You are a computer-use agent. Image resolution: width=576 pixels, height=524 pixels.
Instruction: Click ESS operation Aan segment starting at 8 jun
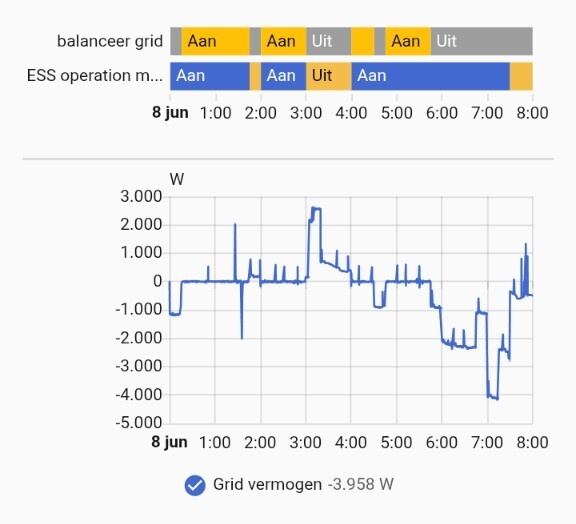(210, 76)
